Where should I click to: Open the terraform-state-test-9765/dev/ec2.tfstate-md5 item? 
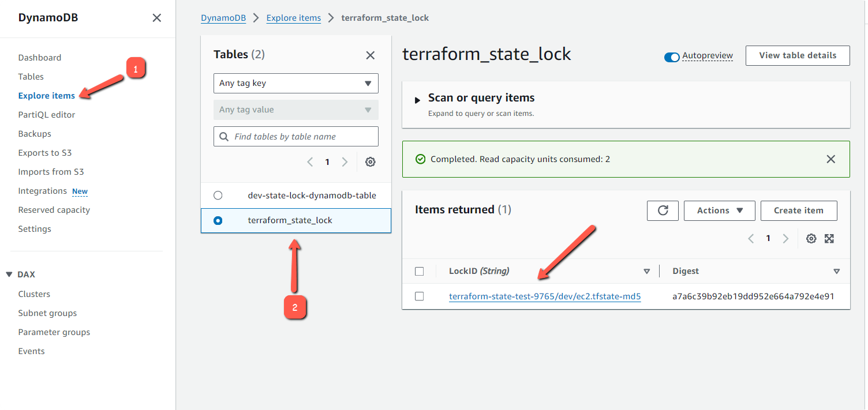coord(545,296)
